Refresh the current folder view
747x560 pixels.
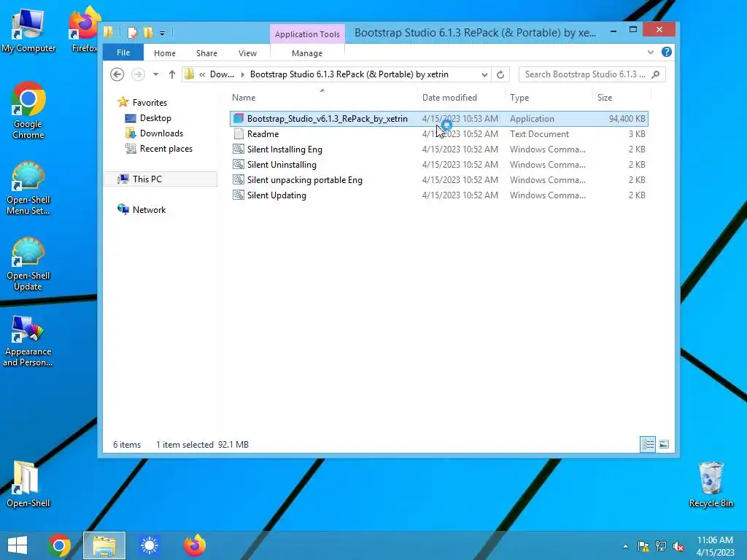point(500,74)
